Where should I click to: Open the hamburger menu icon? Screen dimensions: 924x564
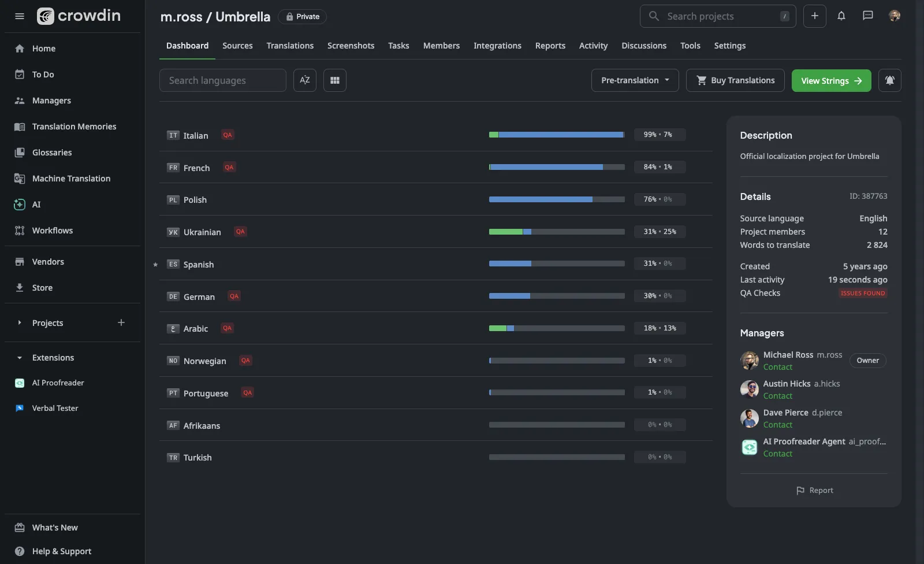[20, 16]
